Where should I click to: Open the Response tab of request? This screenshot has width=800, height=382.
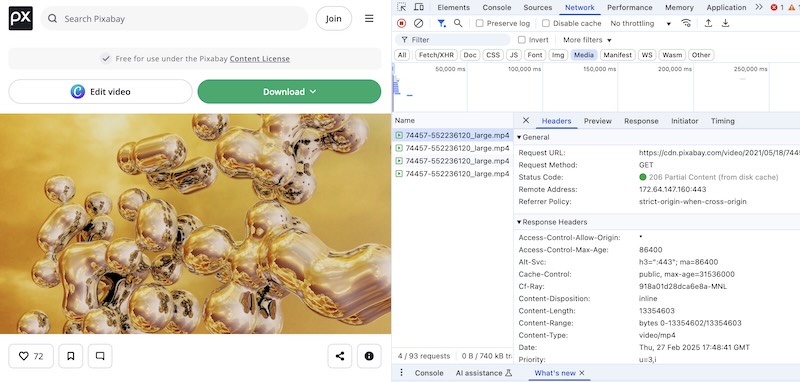pyautogui.click(x=641, y=121)
